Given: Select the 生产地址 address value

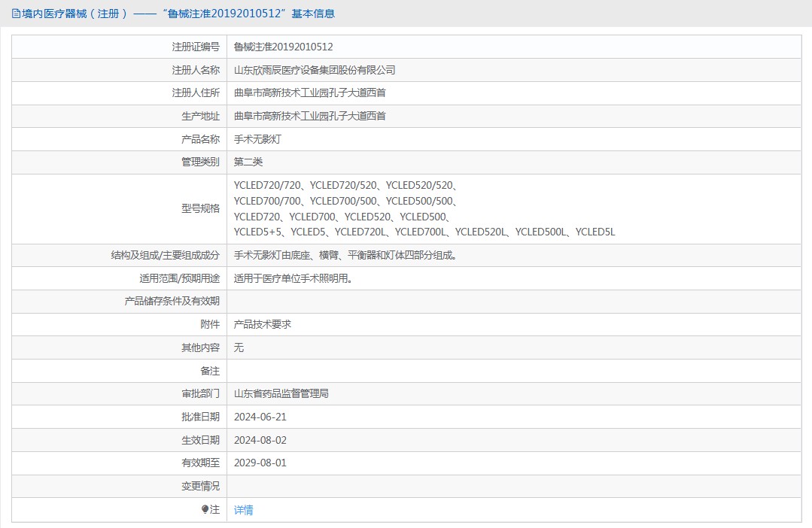Looking at the screenshot, I should click(310, 116).
